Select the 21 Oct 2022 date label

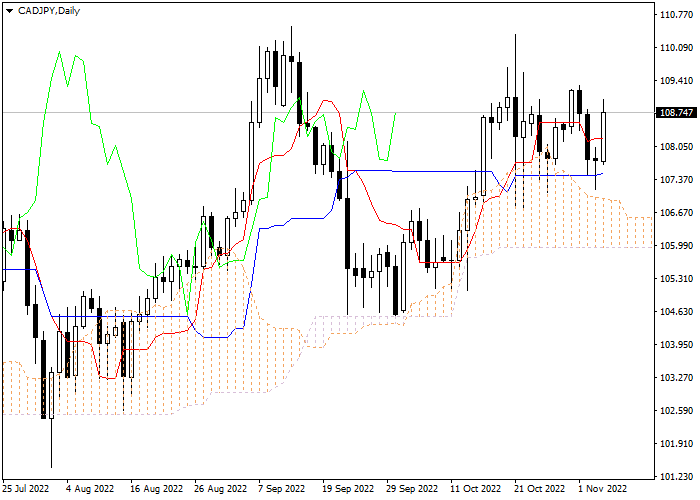tap(540, 489)
